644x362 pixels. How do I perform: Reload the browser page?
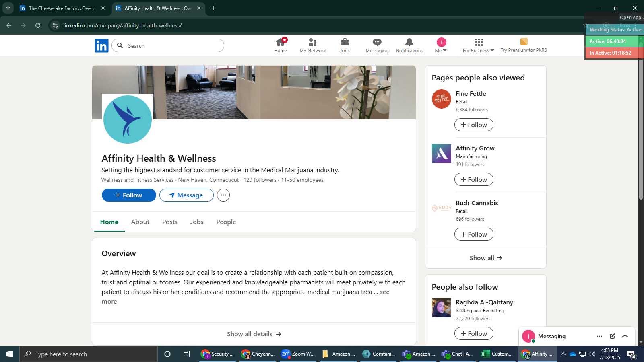[38, 25]
